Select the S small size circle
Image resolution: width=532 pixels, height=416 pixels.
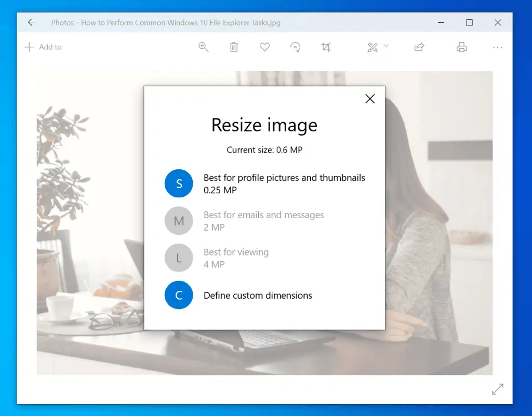pos(179,183)
